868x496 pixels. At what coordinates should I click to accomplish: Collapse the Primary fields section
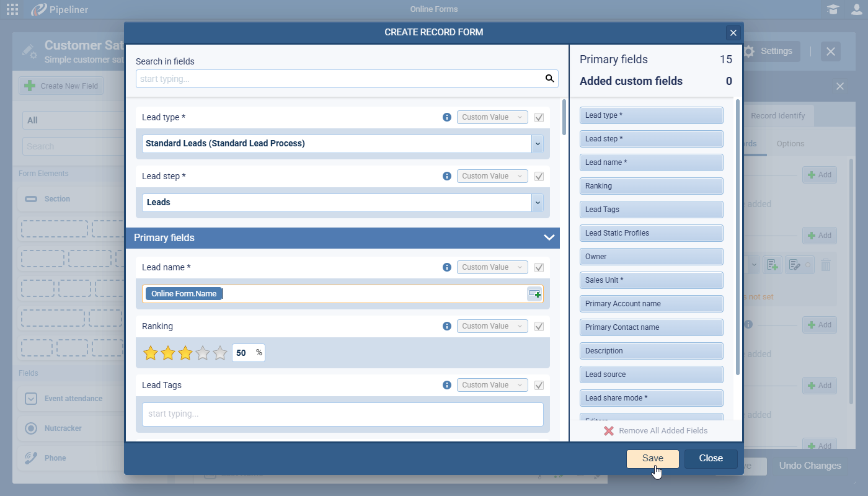tap(549, 237)
